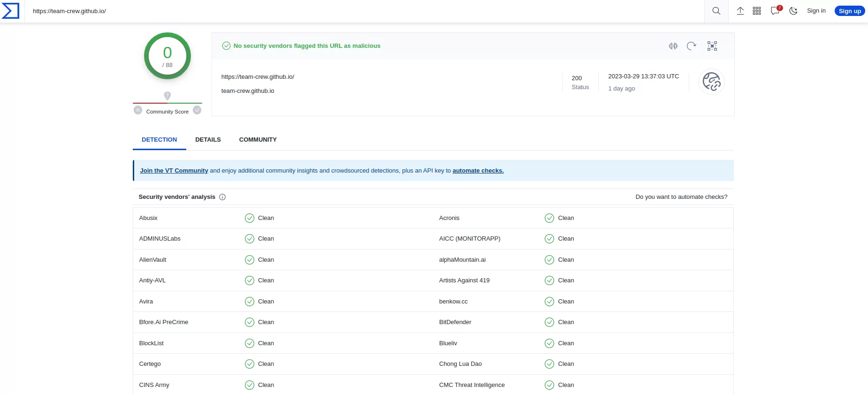Toggle the dark mode moon icon
The height and width of the screenshot is (394, 868).
click(x=793, y=11)
